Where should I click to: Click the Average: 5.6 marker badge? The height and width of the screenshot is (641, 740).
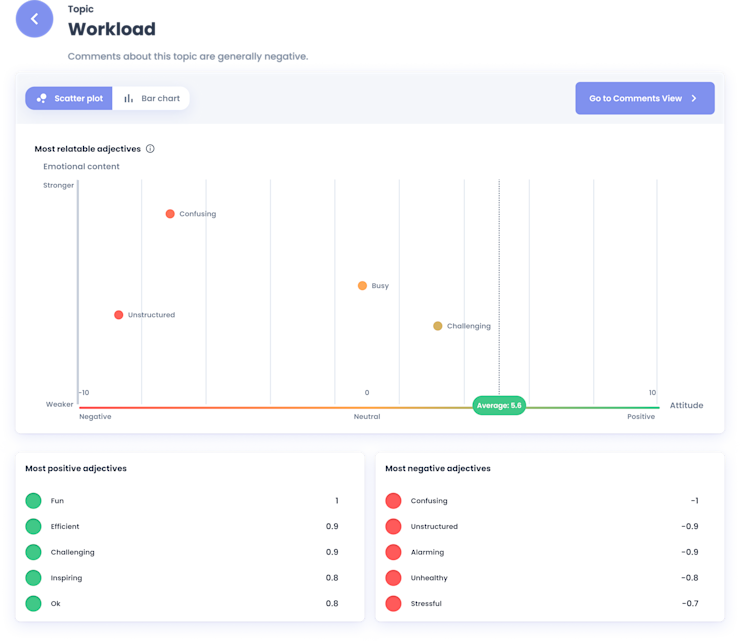pos(499,405)
